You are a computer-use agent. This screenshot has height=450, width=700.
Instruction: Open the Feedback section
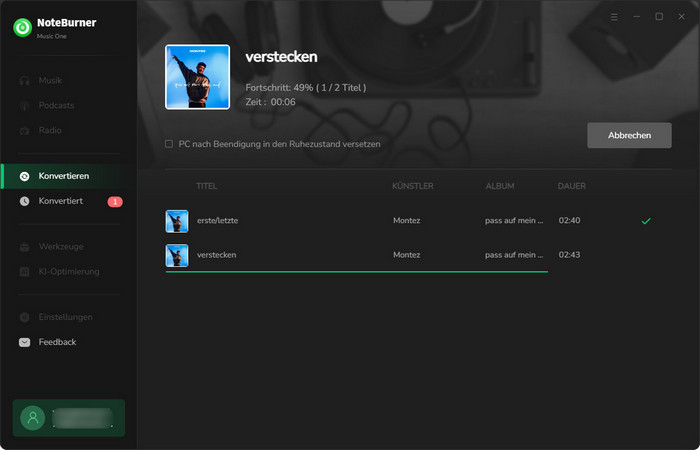click(x=57, y=342)
